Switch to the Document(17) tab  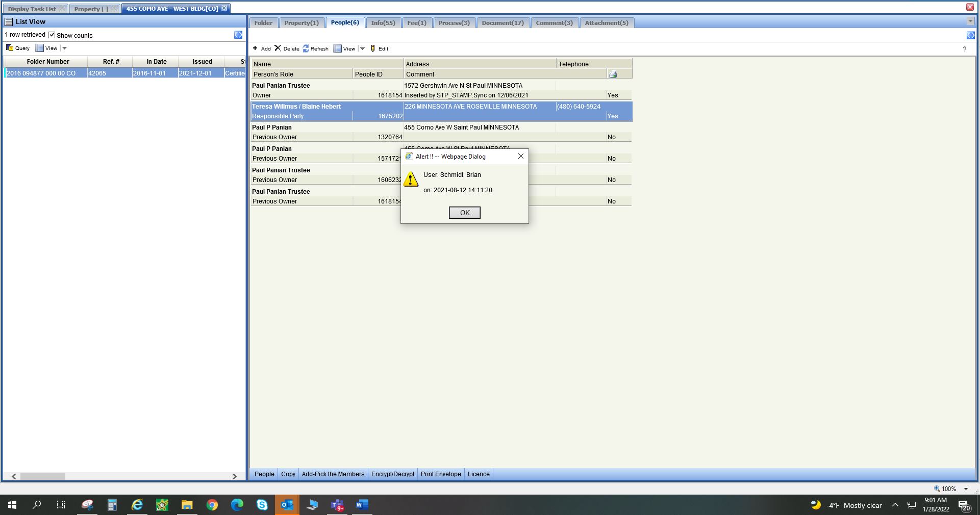coord(502,23)
